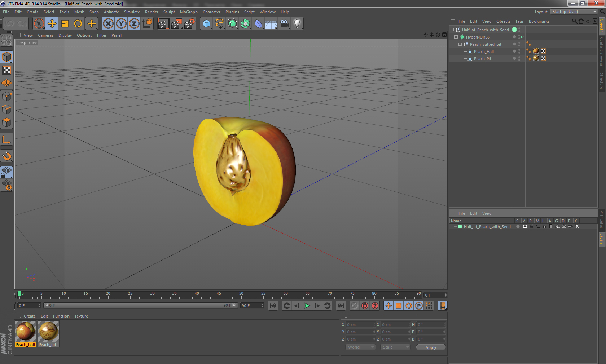Open the Layout dropdown
Image resolution: width=606 pixels, height=364 pixels.
point(574,12)
